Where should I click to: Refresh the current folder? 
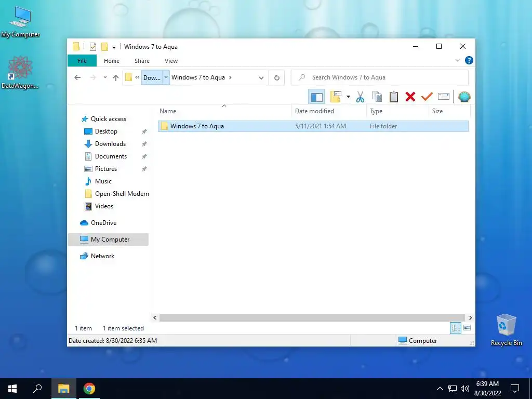coord(277,78)
